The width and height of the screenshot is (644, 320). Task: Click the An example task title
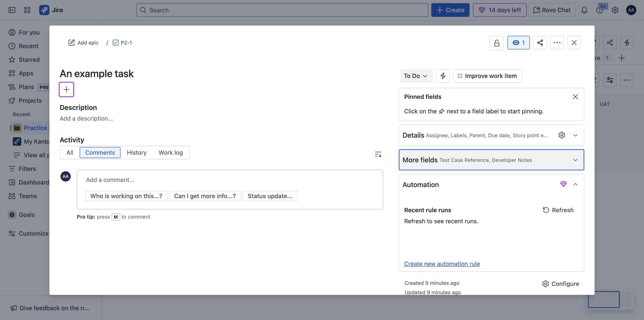coord(96,74)
